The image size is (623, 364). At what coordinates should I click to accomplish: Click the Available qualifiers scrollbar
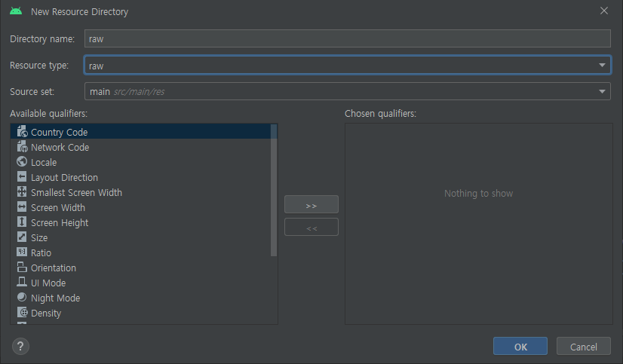point(273,191)
